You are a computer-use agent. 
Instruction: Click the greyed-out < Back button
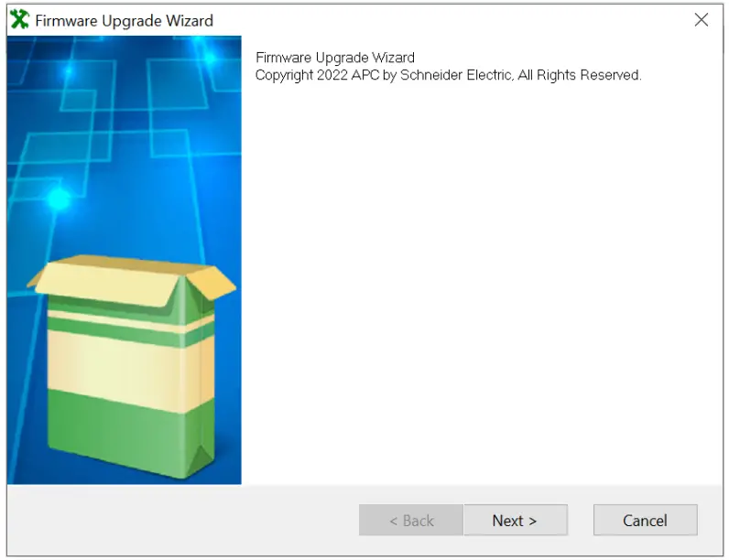411,520
